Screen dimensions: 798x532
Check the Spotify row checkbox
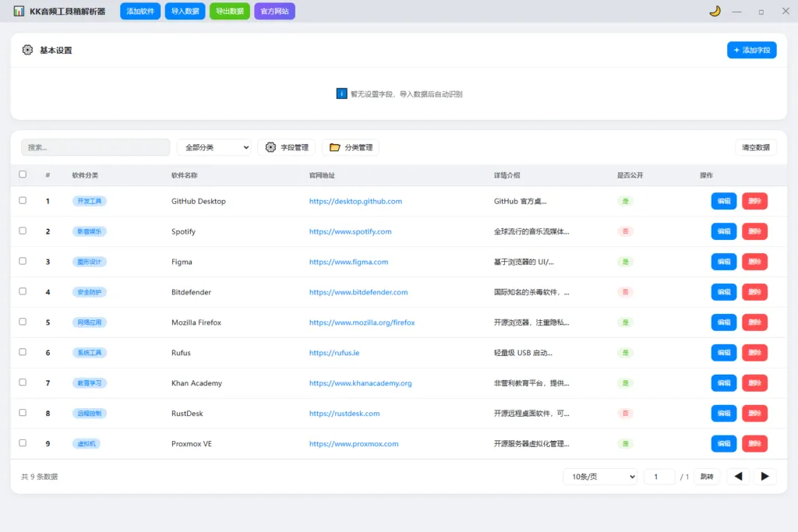23,231
